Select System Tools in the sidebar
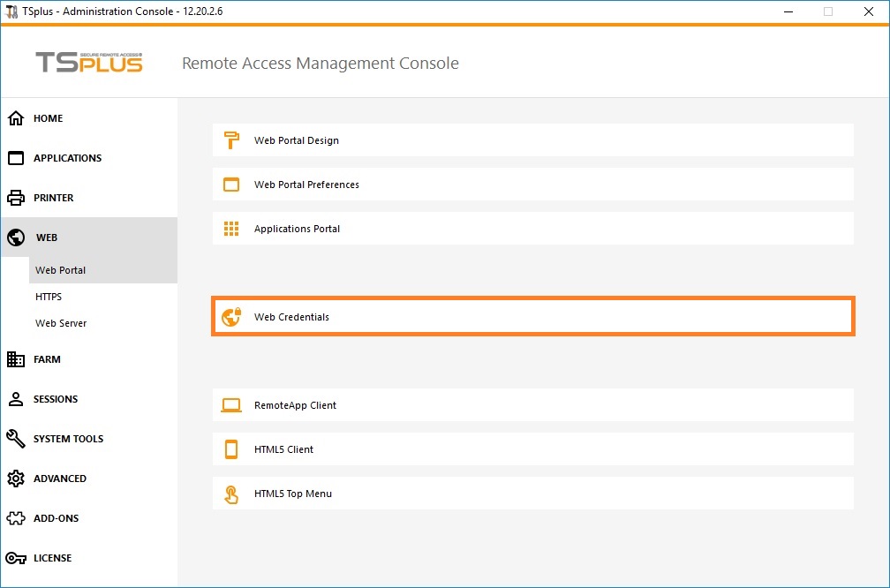Image resolution: width=890 pixels, height=588 pixels. (68, 439)
